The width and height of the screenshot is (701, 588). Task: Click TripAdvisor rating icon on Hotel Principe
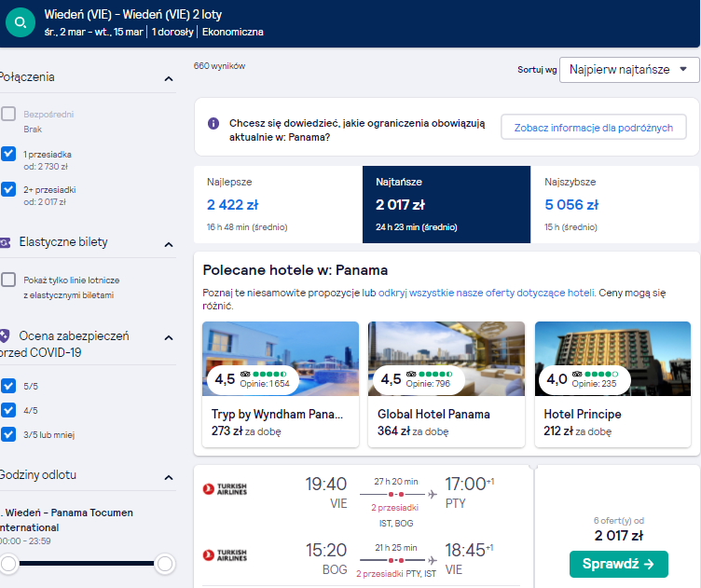tap(577, 374)
